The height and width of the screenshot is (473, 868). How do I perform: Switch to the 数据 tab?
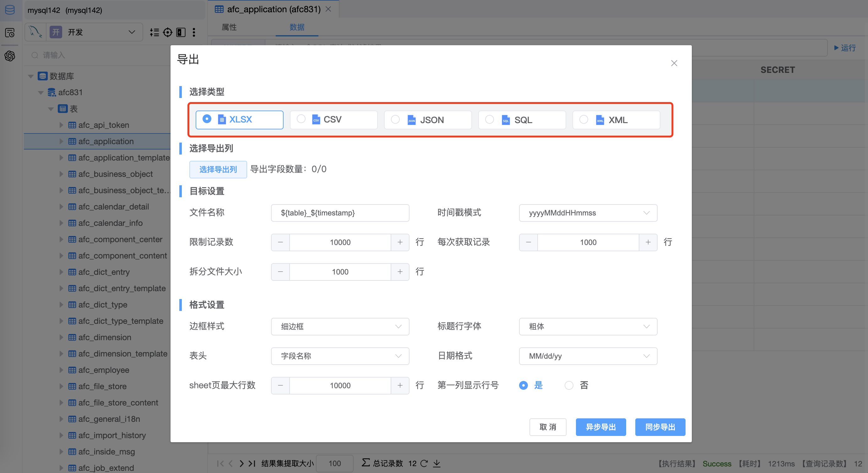pos(296,27)
